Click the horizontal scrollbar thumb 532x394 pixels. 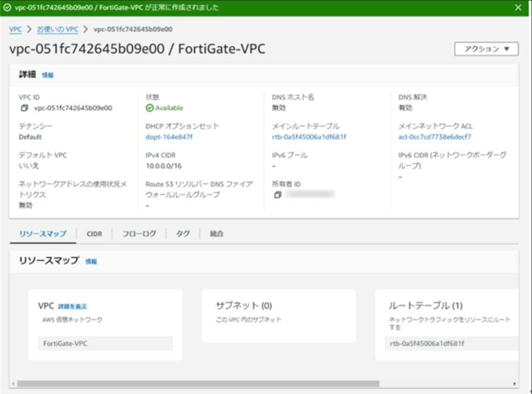tap(198, 384)
